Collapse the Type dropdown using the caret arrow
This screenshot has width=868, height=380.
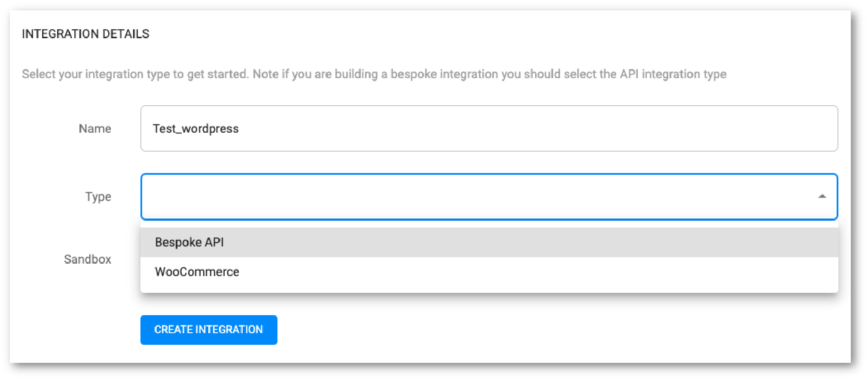(x=822, y=196)
